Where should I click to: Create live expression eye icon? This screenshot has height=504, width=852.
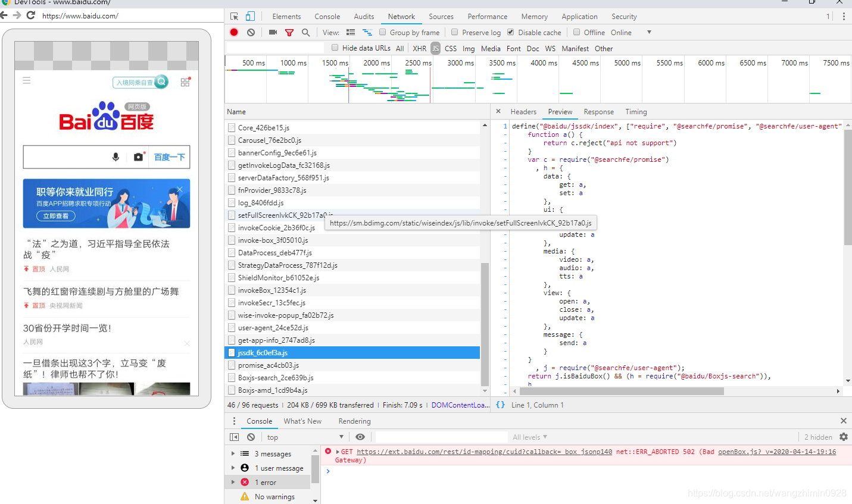click(360, 437)
